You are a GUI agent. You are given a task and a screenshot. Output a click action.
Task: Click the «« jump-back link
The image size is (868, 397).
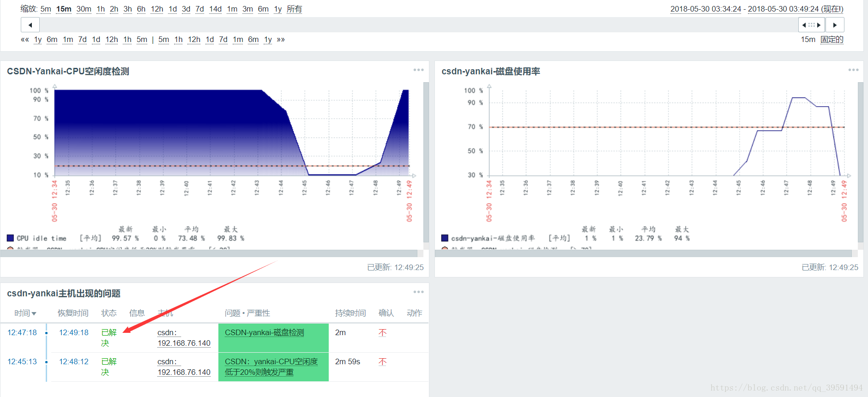tap(25, 40)
